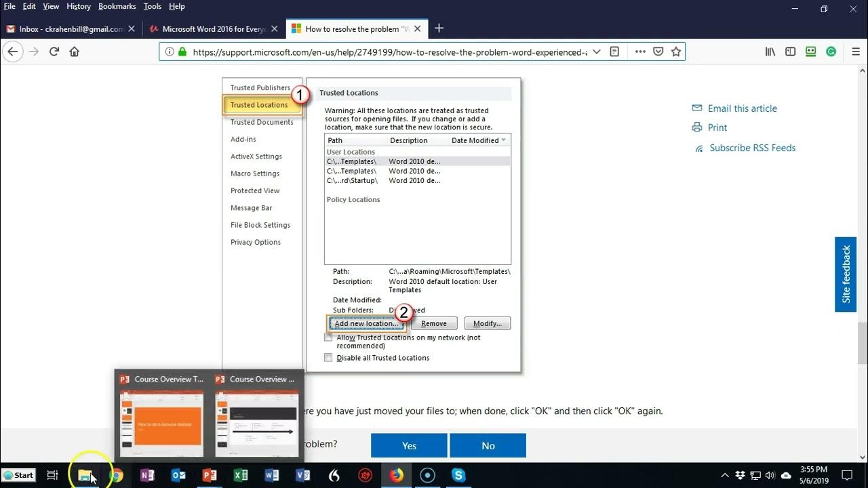The width and height of the screenshot is (868, 488).
Task: Switch to PowerPoint on the taskbar
Action: coord(210,475)
